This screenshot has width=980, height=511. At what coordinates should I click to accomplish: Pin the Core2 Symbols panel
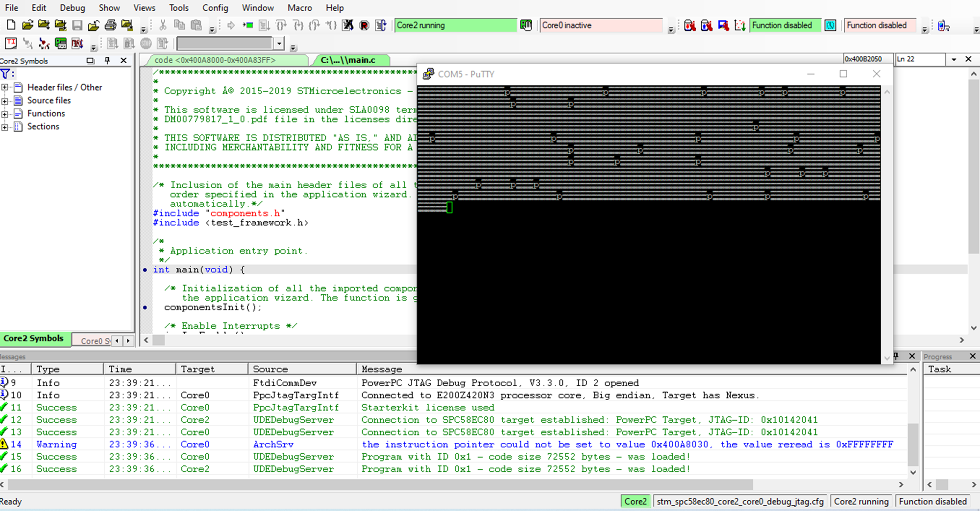click(x=107, y=60)
